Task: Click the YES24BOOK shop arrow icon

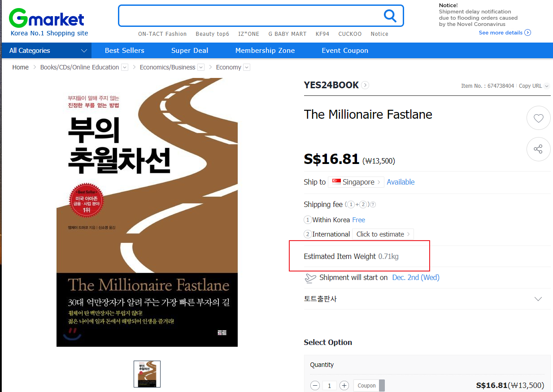Action: (365, 85)
